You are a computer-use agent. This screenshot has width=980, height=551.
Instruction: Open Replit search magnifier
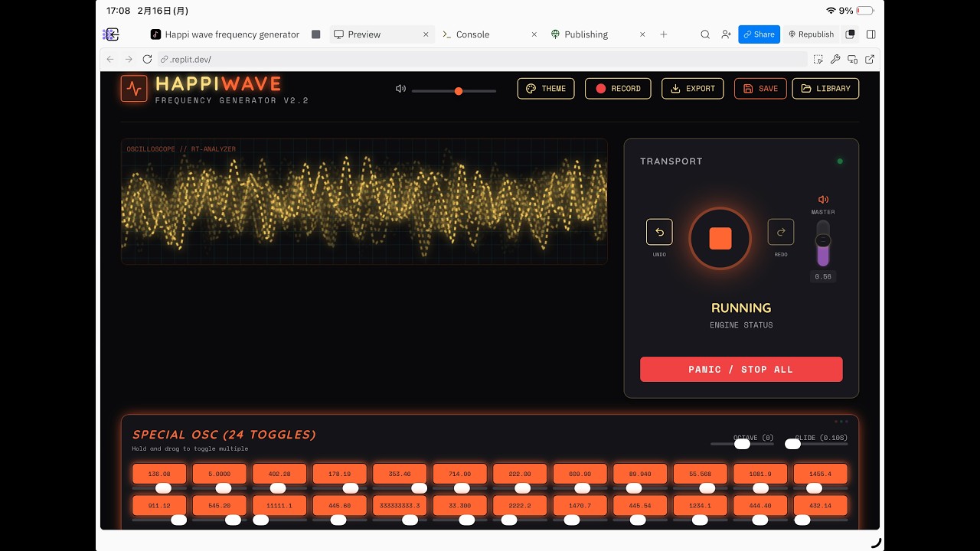coord(705,34)
